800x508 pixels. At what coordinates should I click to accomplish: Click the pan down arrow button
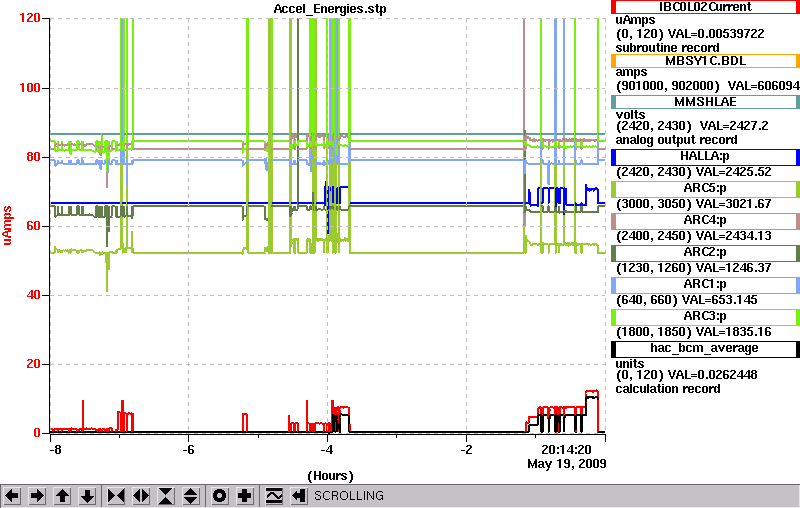tap(88, 496)
